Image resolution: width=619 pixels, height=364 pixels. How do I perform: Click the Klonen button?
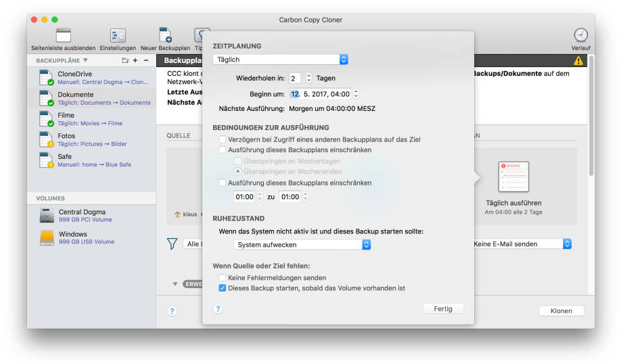pos(561,311)
